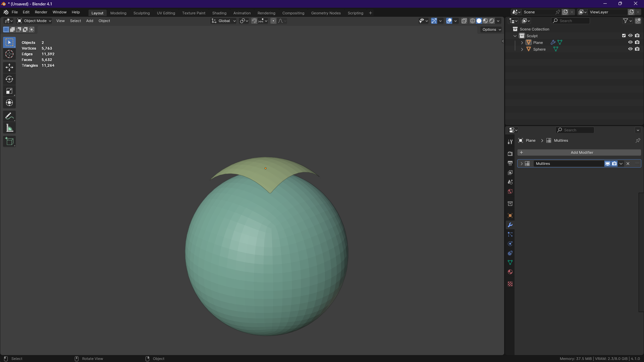Open the viewport Options button
This screenshot has height=362, width=644.
[491, 29]
